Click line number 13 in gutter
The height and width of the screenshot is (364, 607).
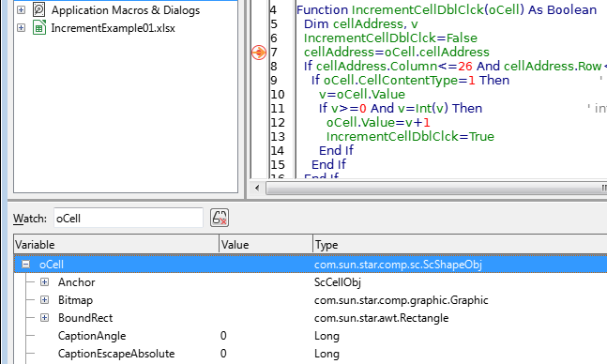coord(278,137)
